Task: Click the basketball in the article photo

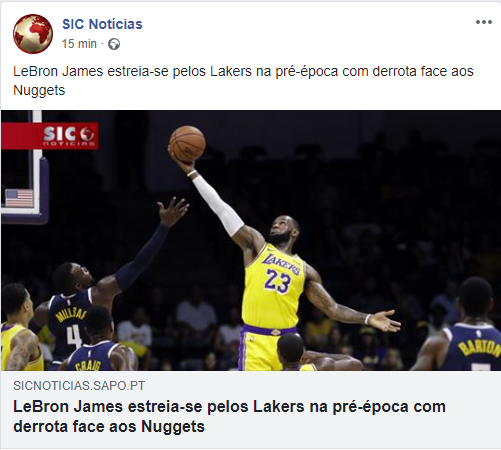Action: [x=187, y=144]
